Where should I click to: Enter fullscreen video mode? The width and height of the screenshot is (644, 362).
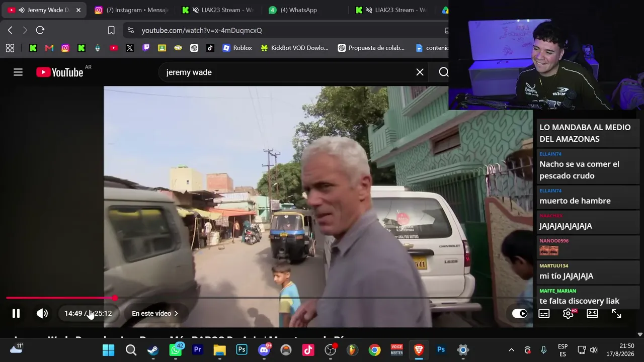tap(616, 313)
